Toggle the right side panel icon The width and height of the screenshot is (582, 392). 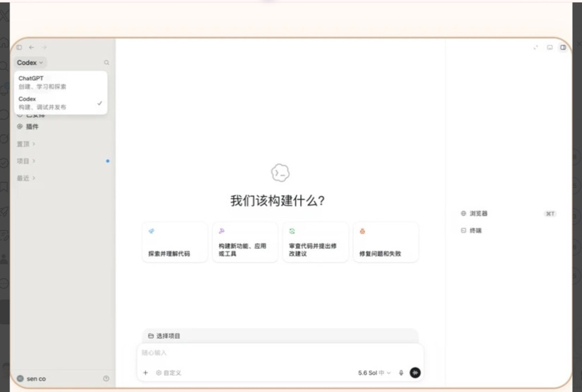tap(563, 48)
